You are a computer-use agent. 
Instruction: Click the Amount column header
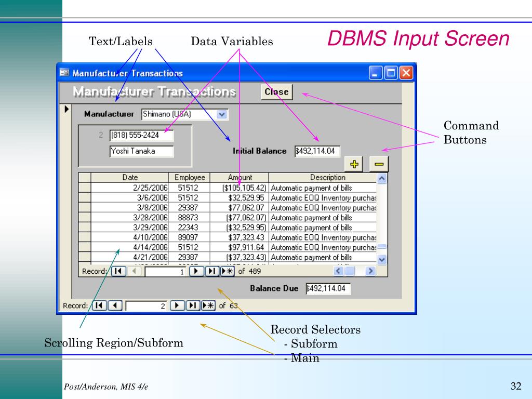(240, 178)
